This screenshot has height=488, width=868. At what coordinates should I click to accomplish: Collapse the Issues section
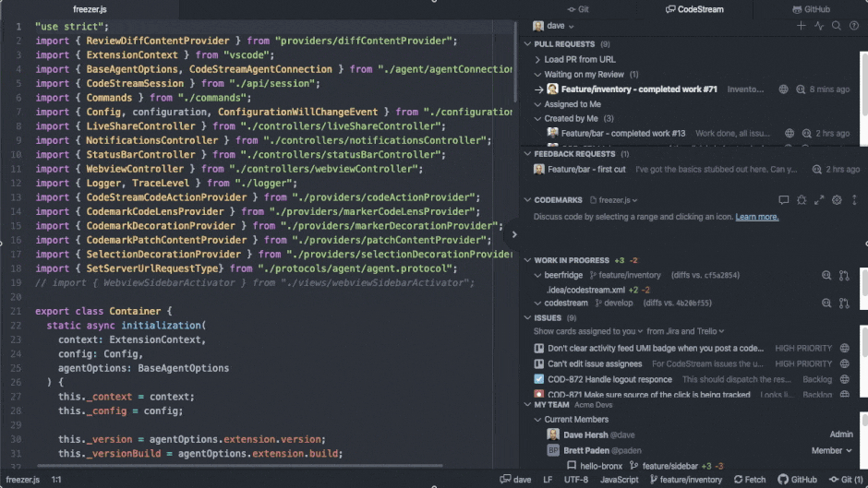[527, 317]
